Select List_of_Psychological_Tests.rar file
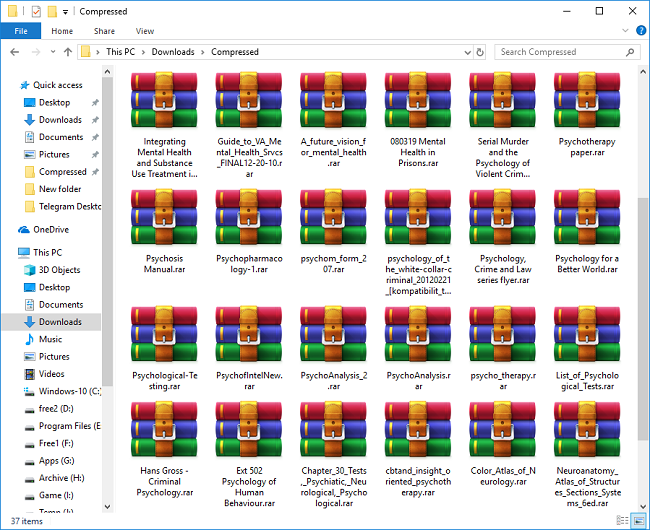Image resolution: width=650 pixels, height=530 pixels. click(587, 349)
